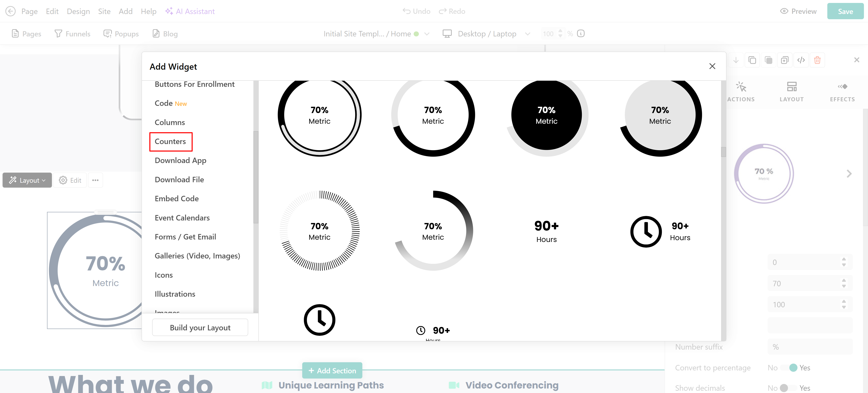The image size is (868, 393).
Task: Click the zoom info icon
Action: pos(580,33)
